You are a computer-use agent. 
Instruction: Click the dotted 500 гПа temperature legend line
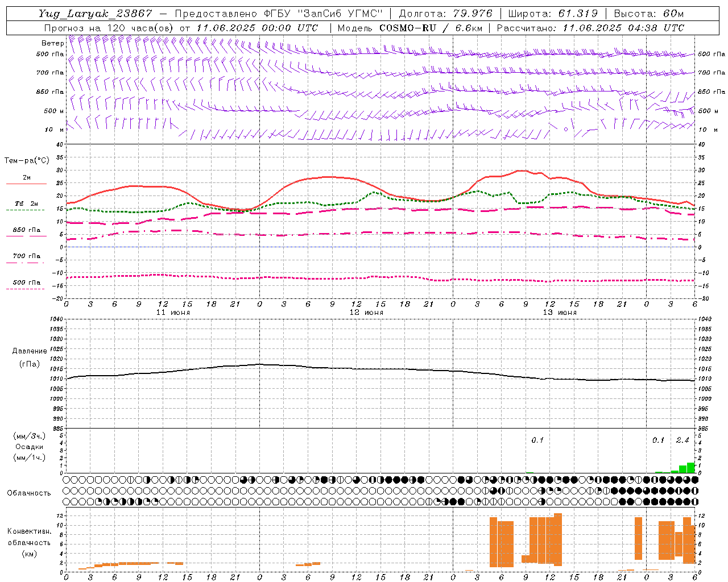(x=25, y=289)
